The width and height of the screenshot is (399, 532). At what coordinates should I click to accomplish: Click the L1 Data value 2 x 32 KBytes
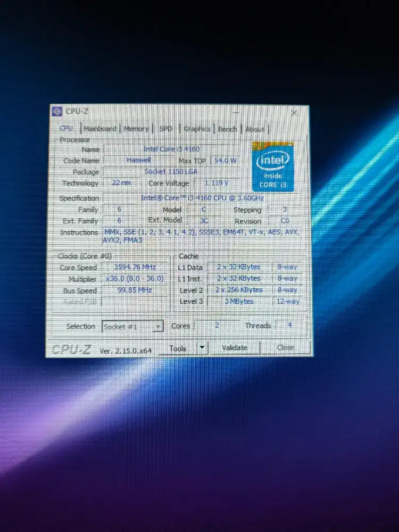tap(239, 267)
